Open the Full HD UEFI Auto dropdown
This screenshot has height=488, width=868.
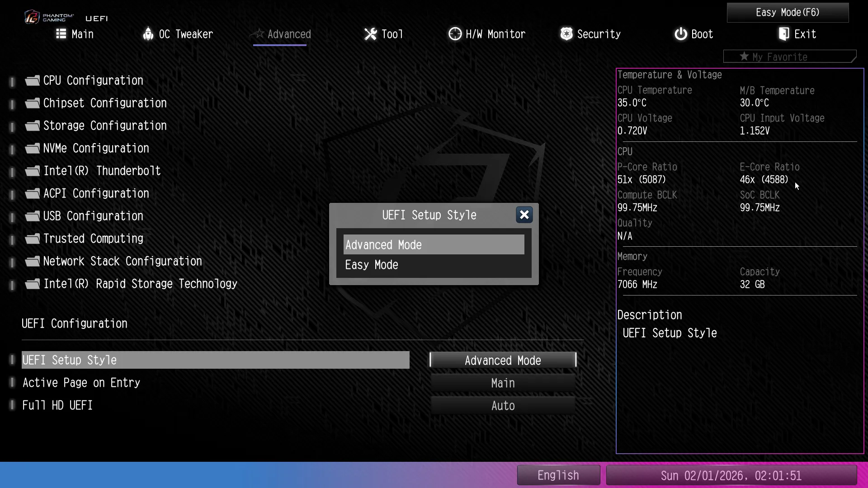point(503,405)
